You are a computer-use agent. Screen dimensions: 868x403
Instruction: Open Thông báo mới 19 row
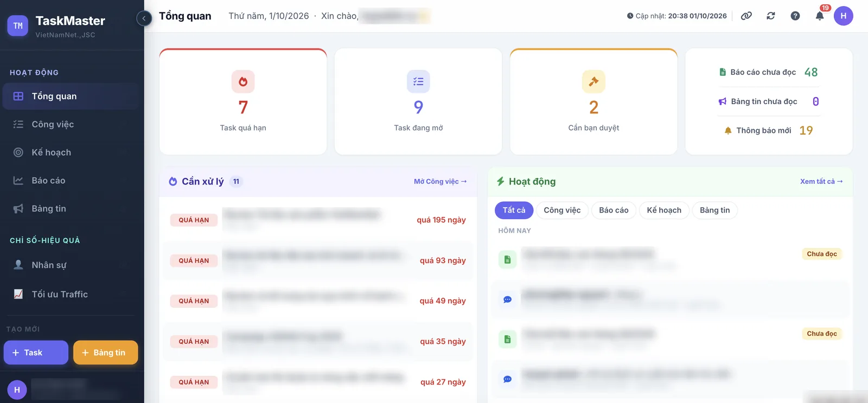[769, 130]
